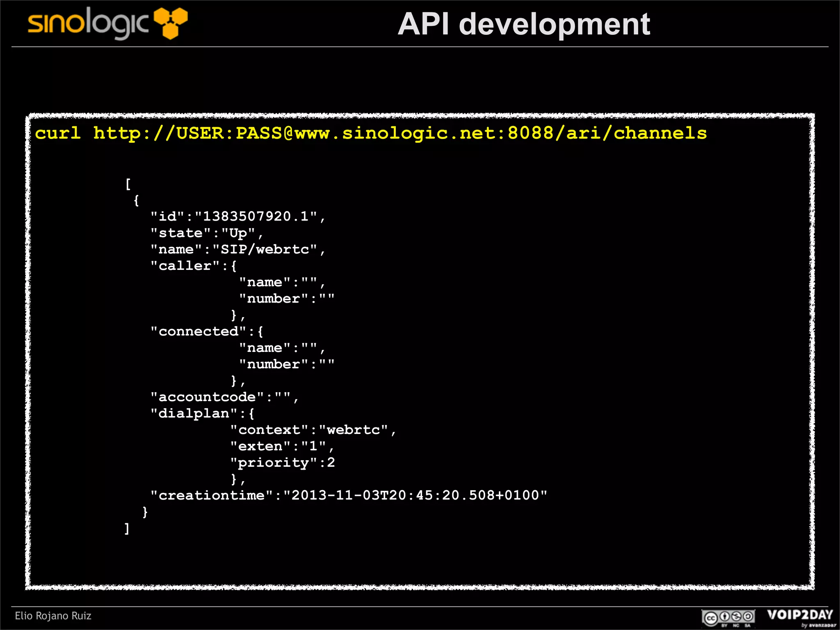Click the closing square bracket of JSON

(127, 528)
